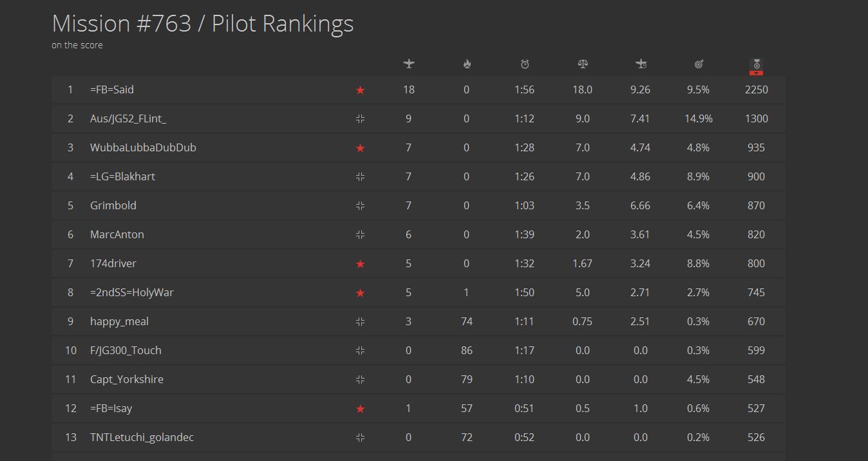Sort by target accuracy icon
The height and width of the screenshot is (461, 868).
coord(699,64)
